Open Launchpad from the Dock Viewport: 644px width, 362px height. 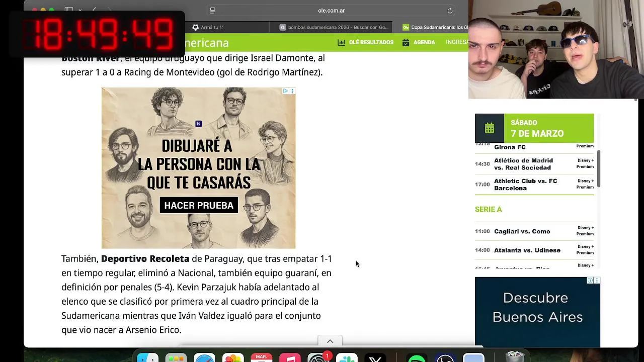(x=176, y=358)
